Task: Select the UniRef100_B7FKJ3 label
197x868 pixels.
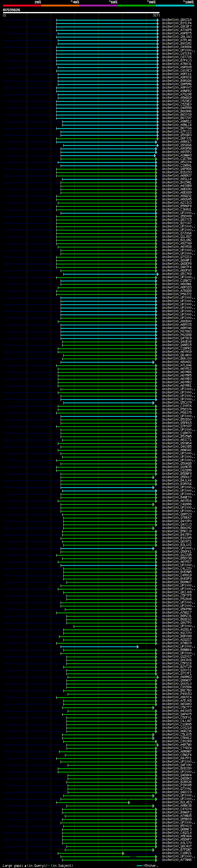Action: 177,61
